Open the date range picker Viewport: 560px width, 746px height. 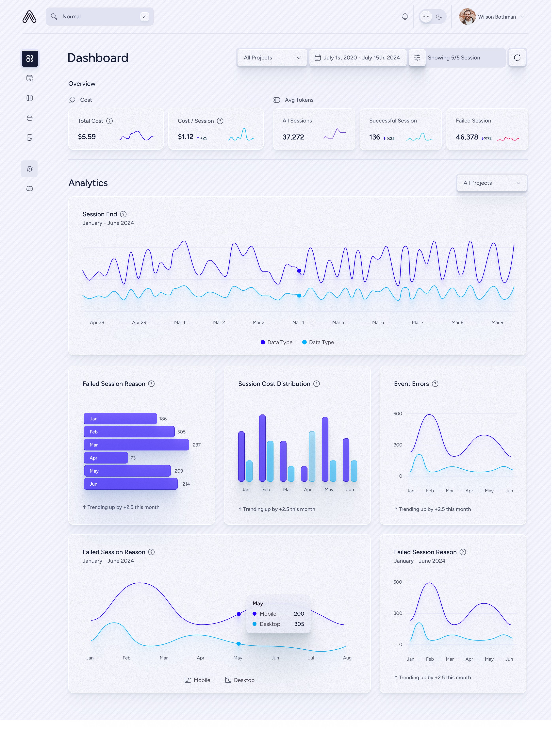coord(358,58)
